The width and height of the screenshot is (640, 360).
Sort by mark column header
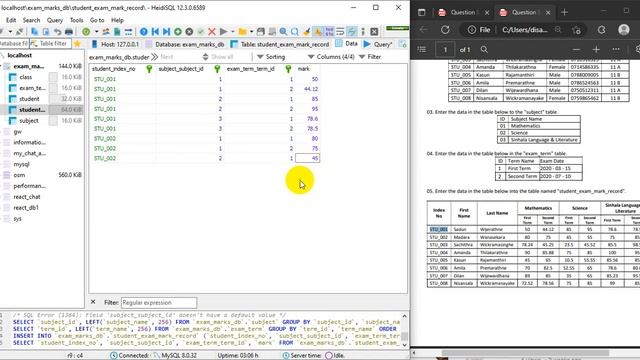(x=303, y=69)
